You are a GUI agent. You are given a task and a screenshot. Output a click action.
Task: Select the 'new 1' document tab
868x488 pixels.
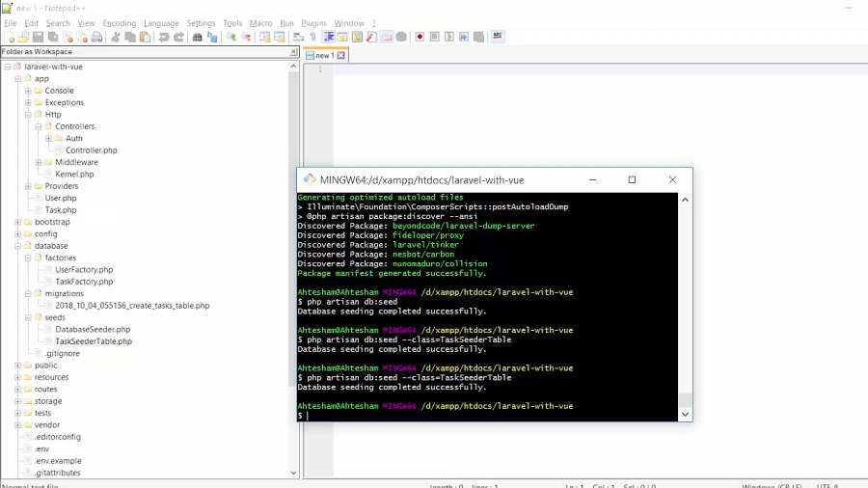(323, 56)
